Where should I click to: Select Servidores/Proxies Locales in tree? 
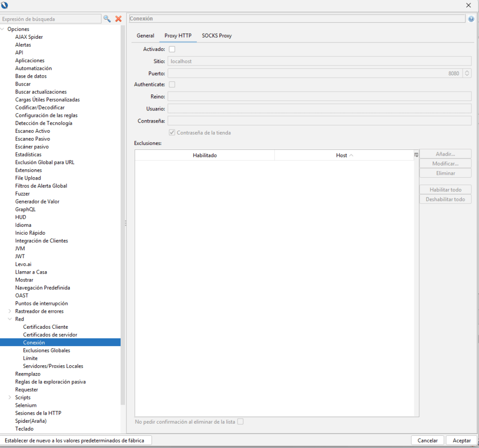point(53,366)
